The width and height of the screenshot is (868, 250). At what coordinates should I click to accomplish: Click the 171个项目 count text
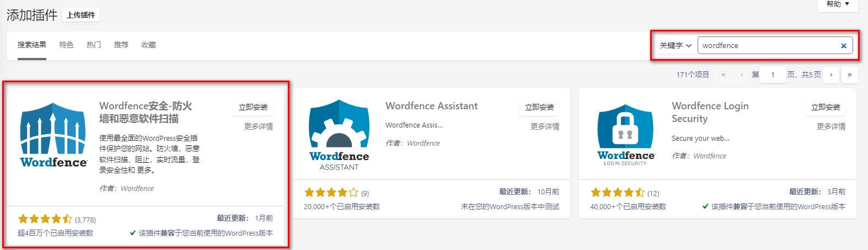tap(693, 75)
